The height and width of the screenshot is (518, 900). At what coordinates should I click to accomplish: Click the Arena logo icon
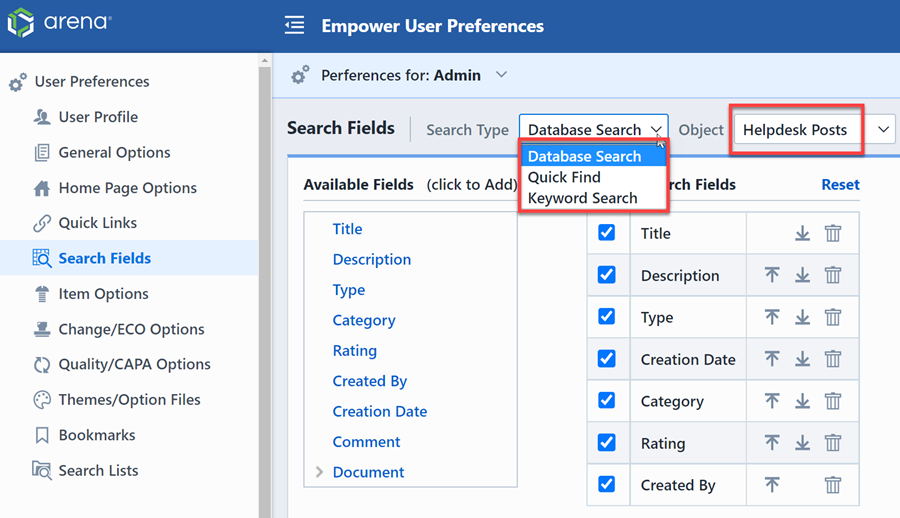pyautogui.click(x=21, y=22)
